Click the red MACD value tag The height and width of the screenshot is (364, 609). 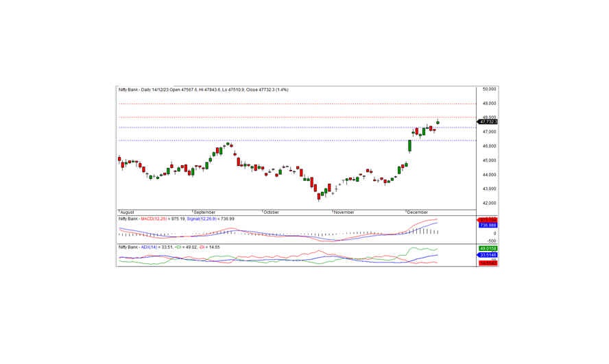pyautogui.click(x=488, y=219)
